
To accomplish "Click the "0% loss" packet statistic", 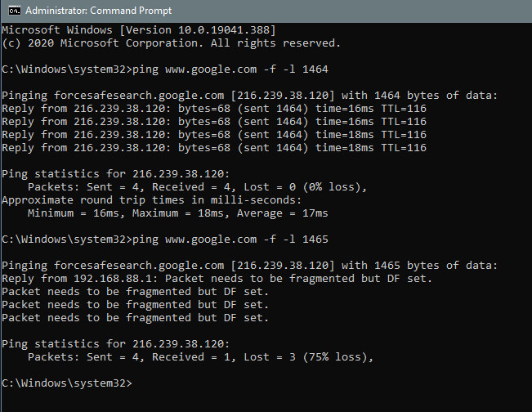I will click(x=333, y=186).
